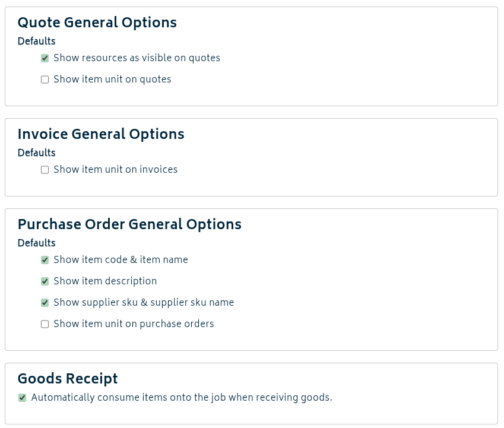Select the Purchase Order General Options heading

pos(130,224)
